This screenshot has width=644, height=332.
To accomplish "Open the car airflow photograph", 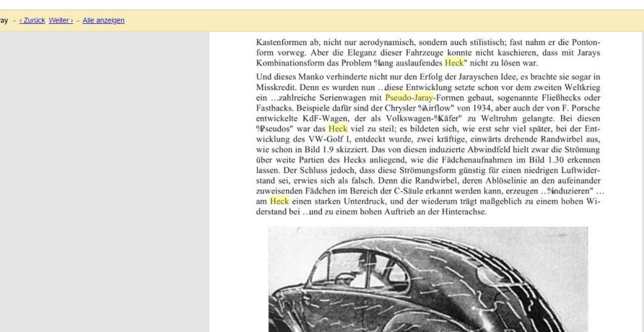I will pyautogui.click(x=428, y=279).
